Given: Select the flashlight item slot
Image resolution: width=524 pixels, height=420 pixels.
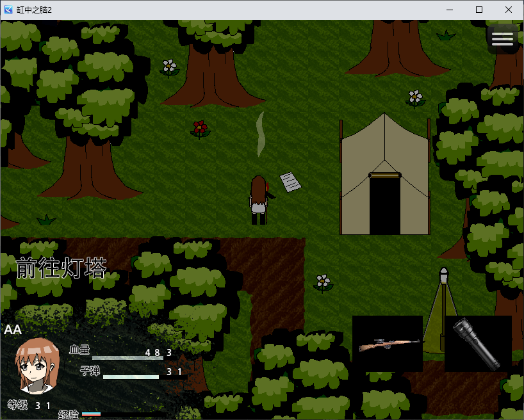Looking at the screenshot, I should click(x=478, y=343).
